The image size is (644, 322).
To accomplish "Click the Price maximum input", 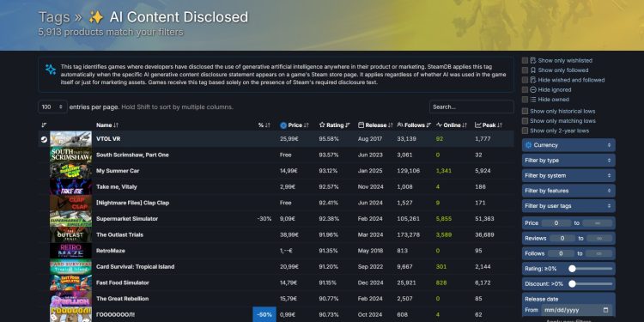I will point(597,223).
